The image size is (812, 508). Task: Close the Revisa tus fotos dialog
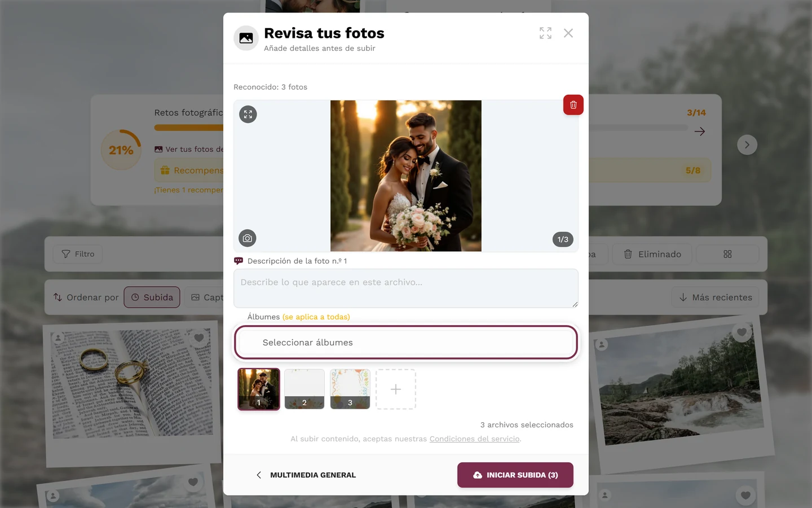(568, 33)
